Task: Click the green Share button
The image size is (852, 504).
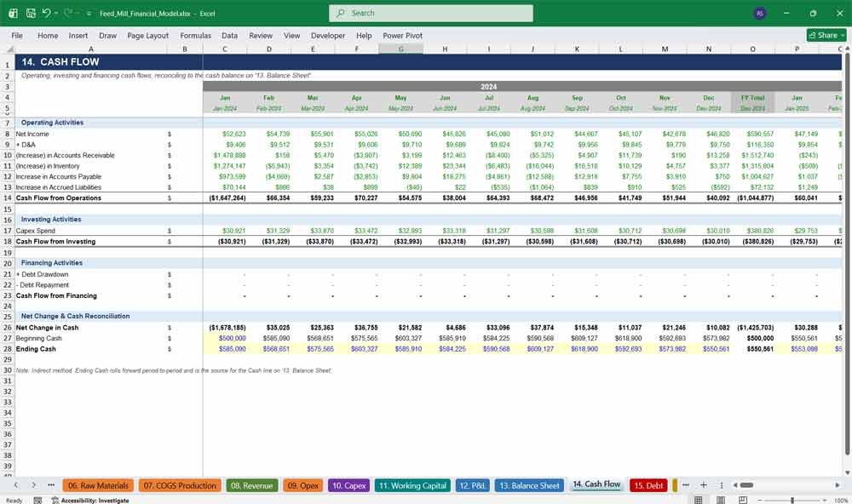Action: tap(826, 35)
